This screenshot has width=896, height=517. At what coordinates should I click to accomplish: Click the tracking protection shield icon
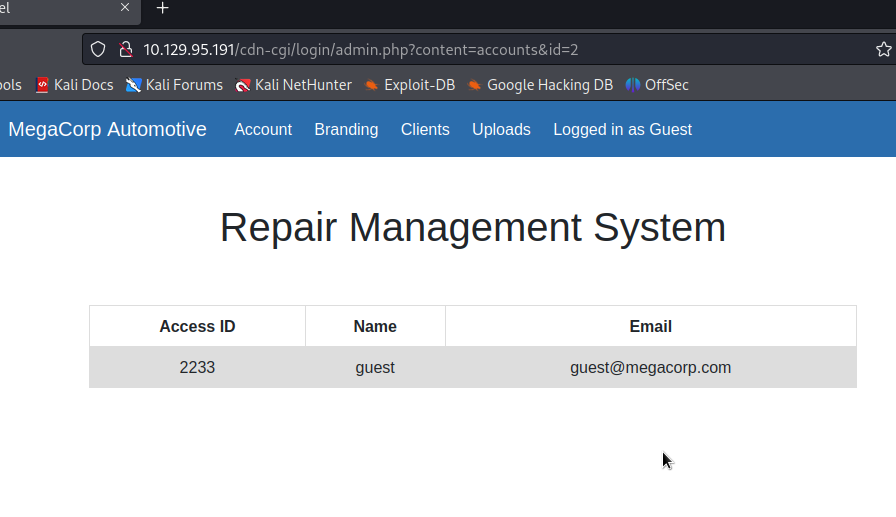pyautogui.click(x=98, y=49)
